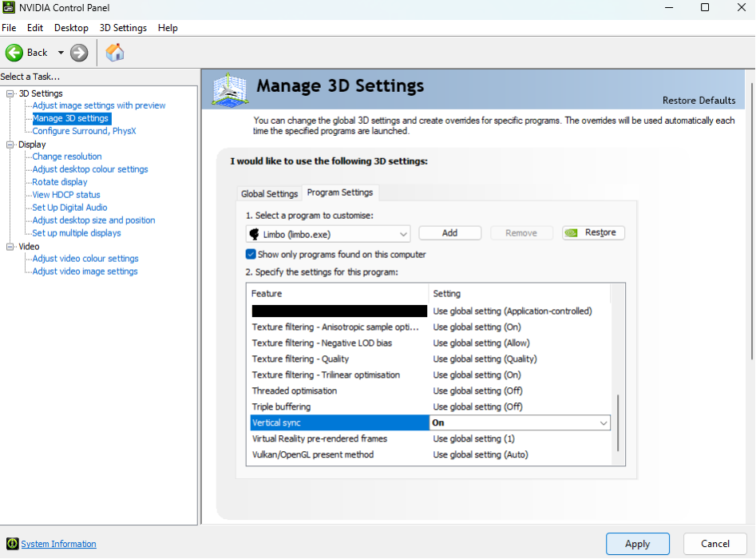Click the main page vertical scrollbar
Image resolution: width=756 pixels, height=559 pixels.
[751, 222]
